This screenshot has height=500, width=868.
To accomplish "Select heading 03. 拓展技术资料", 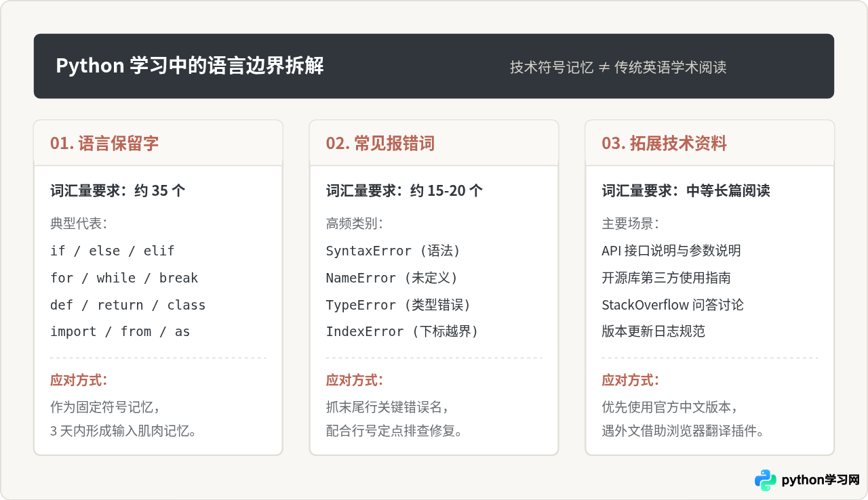I will [x=665, y=143].
